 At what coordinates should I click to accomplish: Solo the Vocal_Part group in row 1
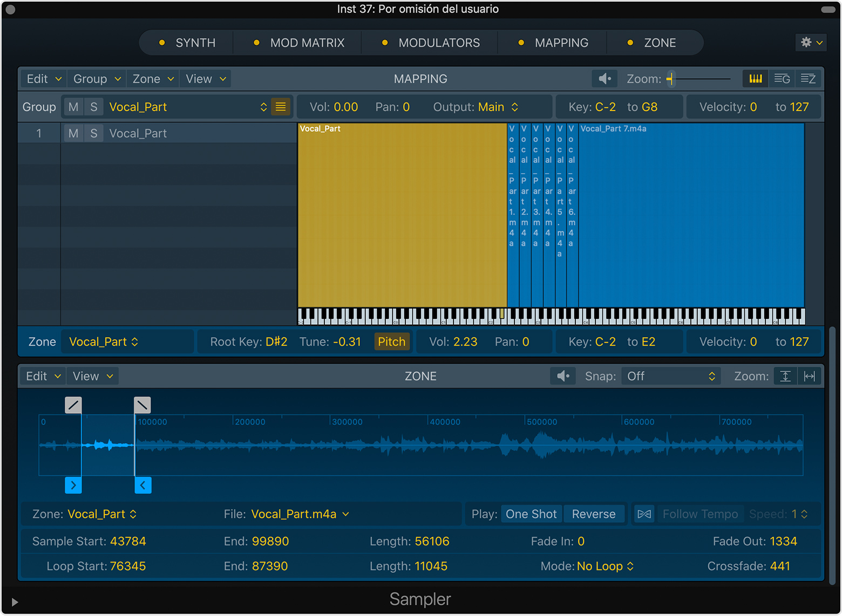click(x=94, y=133)
